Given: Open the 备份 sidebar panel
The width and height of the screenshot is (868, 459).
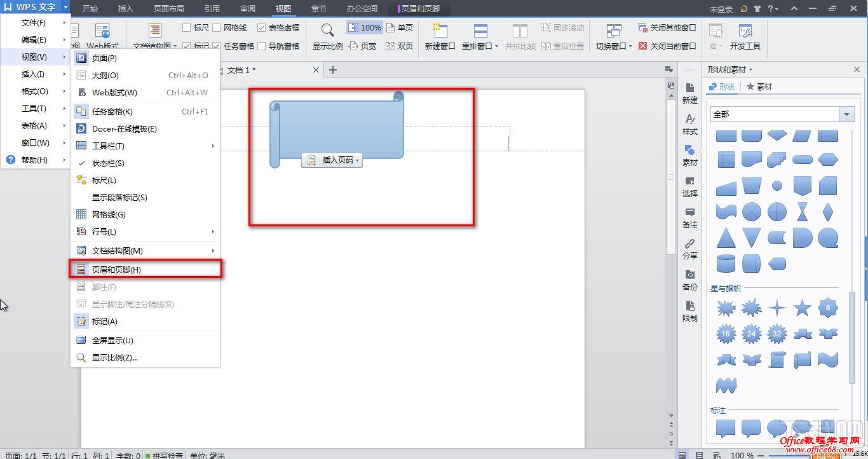Looking at the screenshot, I should pyautogui.click(x=690, y=280).
